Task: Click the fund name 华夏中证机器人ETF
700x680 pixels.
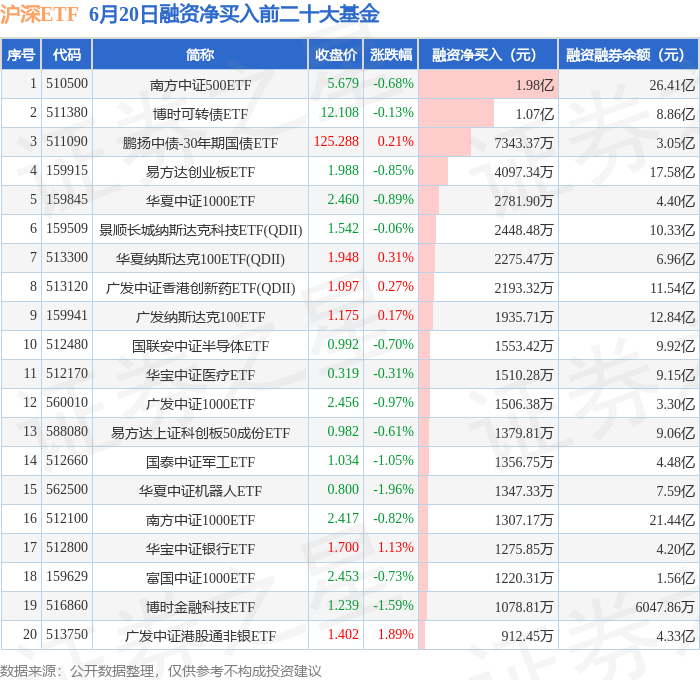Action: 200,491
